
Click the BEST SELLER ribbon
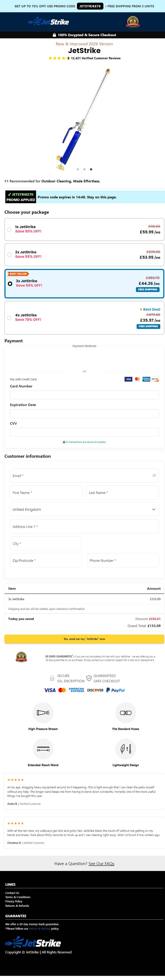[18, 274]
